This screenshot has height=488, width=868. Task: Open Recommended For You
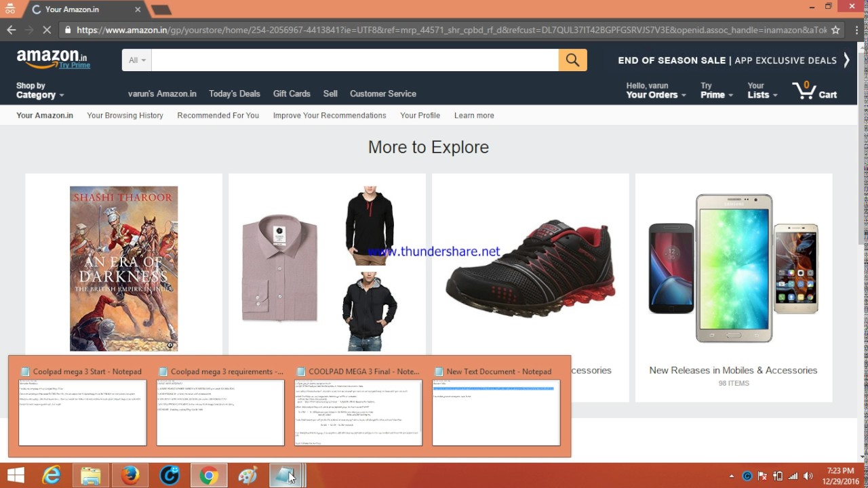218,115
